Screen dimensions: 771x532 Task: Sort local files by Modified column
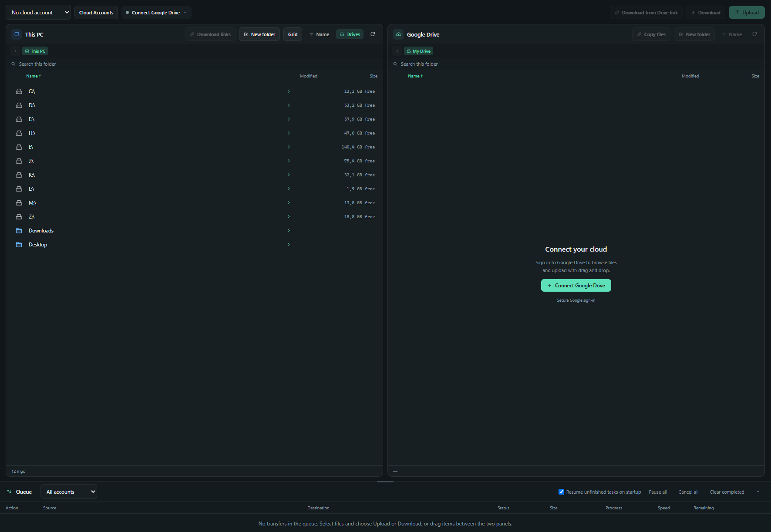309,76
